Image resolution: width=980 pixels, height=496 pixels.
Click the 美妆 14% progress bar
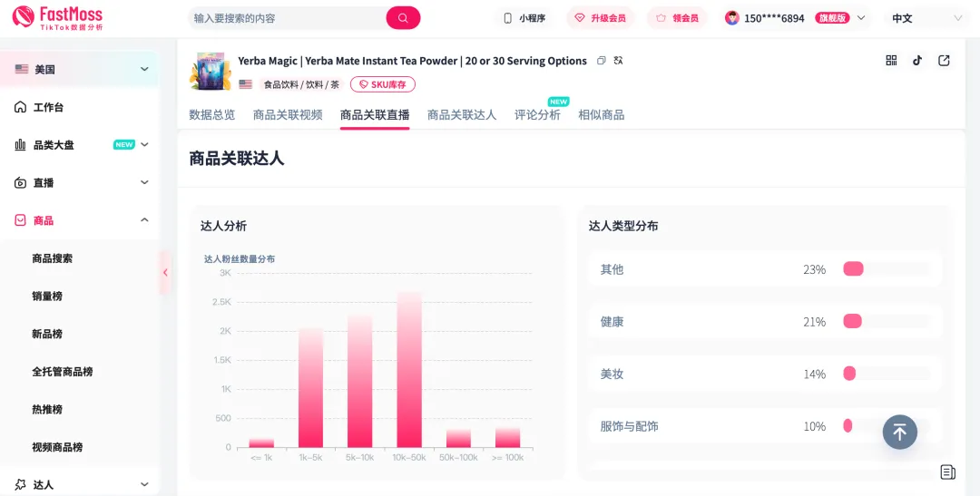887,374
